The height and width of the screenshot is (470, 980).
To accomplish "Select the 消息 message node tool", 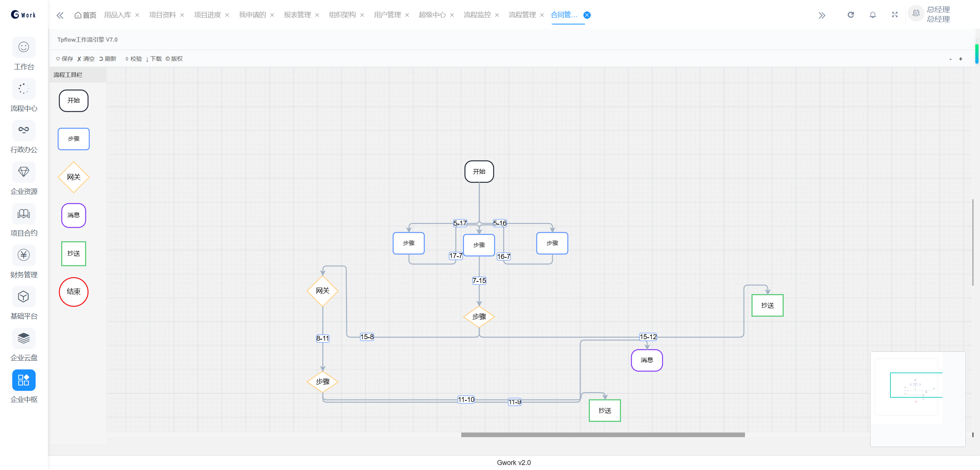I will click(x=73, y=215).
